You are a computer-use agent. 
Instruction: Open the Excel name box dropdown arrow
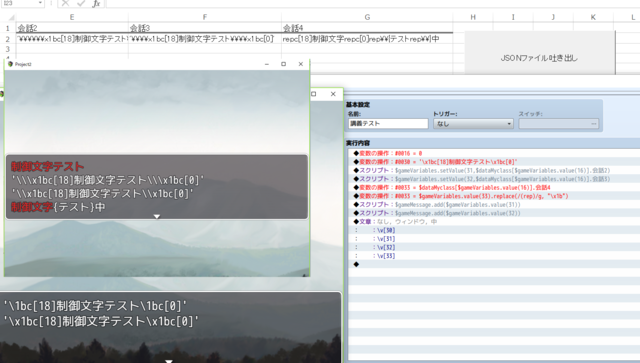click(40, 3)
